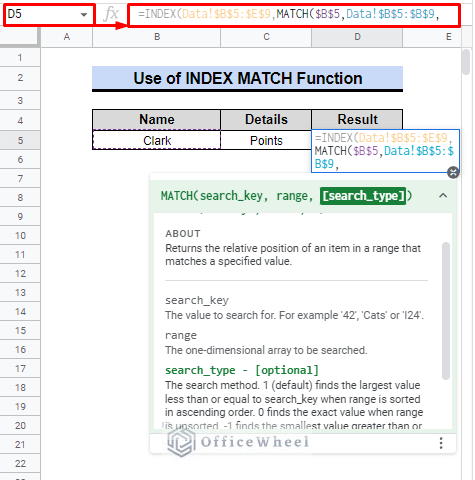Screen dimensions: 475x480
Task: Select row 20 header
Action: tap(20, 426)
